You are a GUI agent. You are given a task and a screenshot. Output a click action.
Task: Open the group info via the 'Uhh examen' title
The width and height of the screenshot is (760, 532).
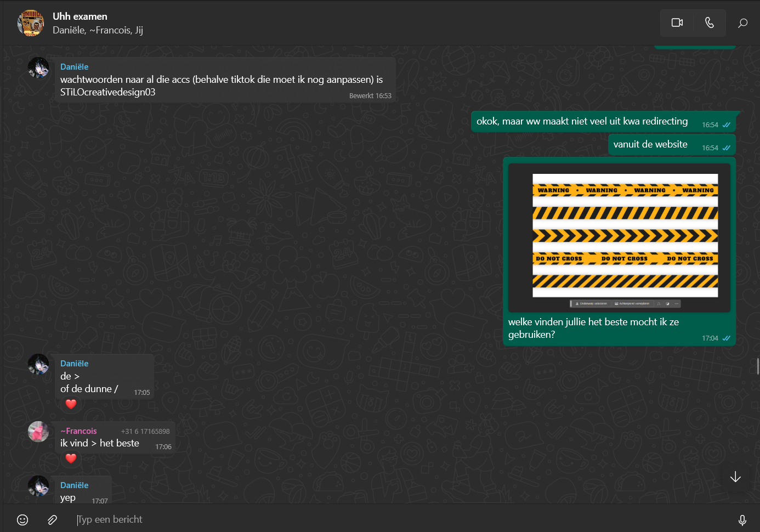pos(80,16)
